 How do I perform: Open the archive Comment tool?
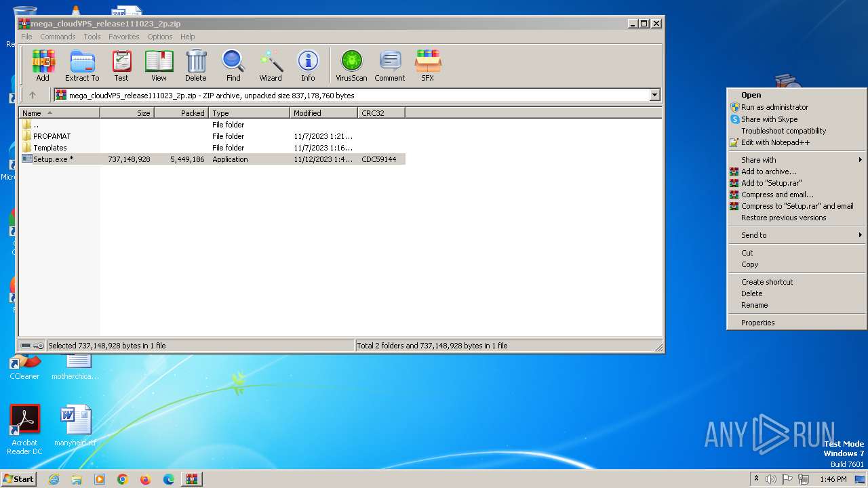tap(390, 66)
